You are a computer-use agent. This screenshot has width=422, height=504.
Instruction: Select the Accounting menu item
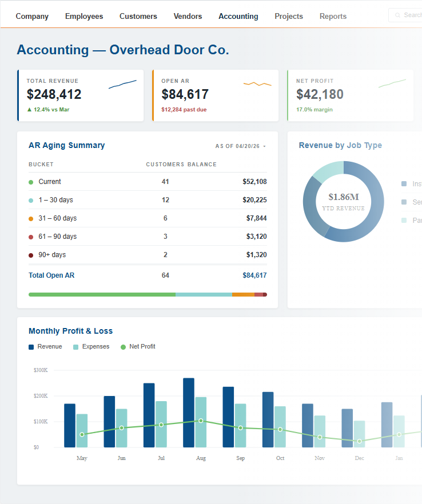coord(238,16)
